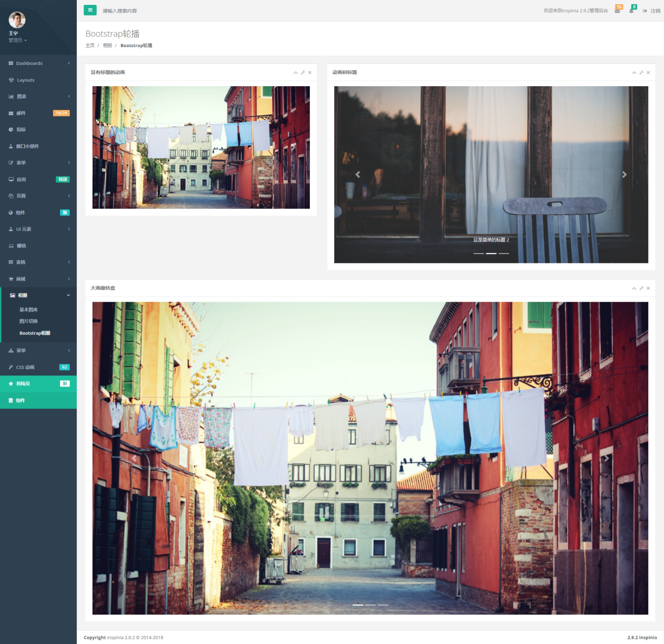Advance the 大画廊转盘 carousel with right arrow
664x644 pixels.
coord(606,458)
